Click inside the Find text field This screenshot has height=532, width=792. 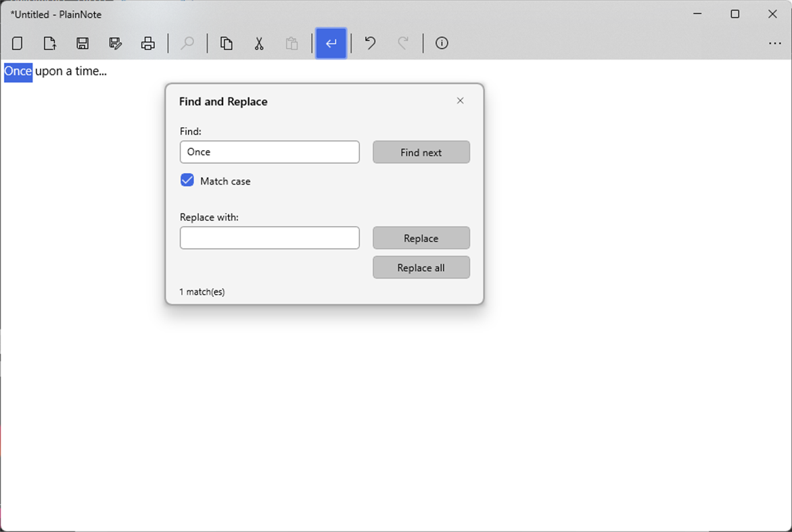point(269,151)
